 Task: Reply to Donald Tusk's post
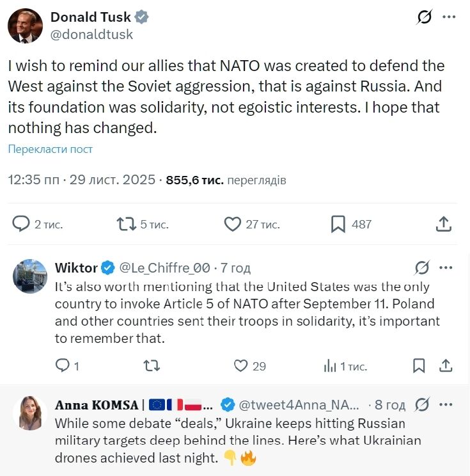(x=22, y=224)
